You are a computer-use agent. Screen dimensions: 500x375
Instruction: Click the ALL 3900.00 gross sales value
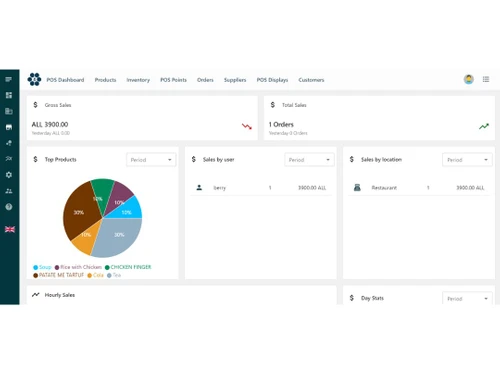pyautogui.click(x=50, y=124)
